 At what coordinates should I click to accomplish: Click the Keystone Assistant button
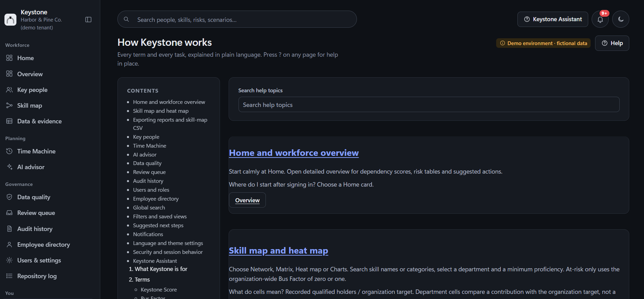553,19
